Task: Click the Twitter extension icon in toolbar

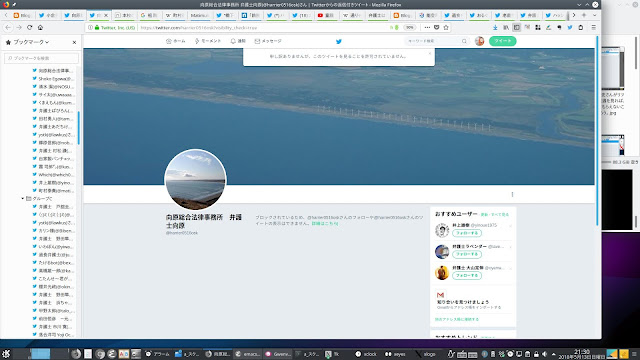Action: 570,27
